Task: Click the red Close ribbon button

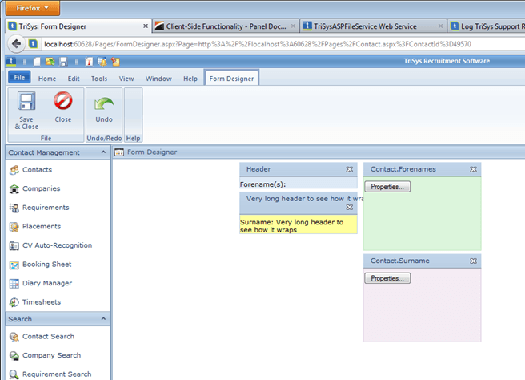Action: [63, 107]
